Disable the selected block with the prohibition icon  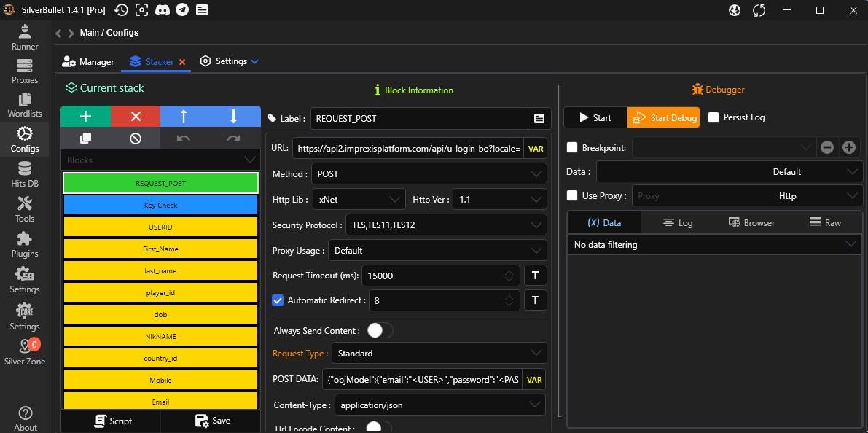click(x=136, y=138)
